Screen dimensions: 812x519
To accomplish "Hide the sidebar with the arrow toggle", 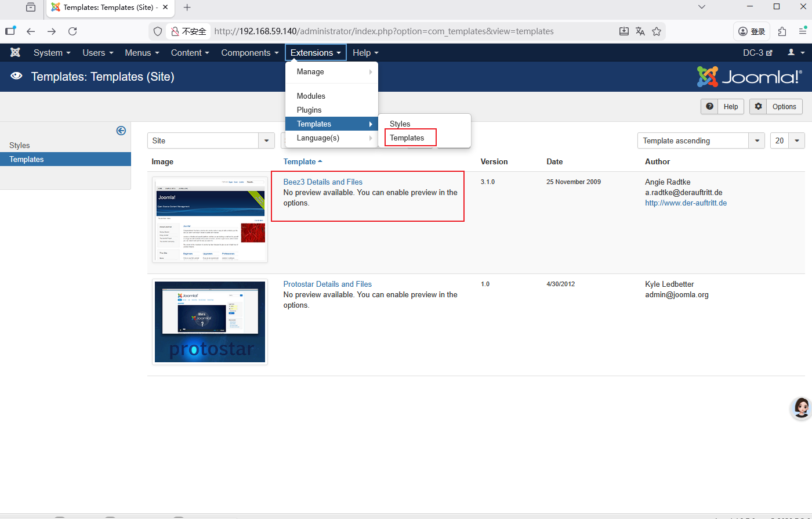I will (x=121, y=131).
